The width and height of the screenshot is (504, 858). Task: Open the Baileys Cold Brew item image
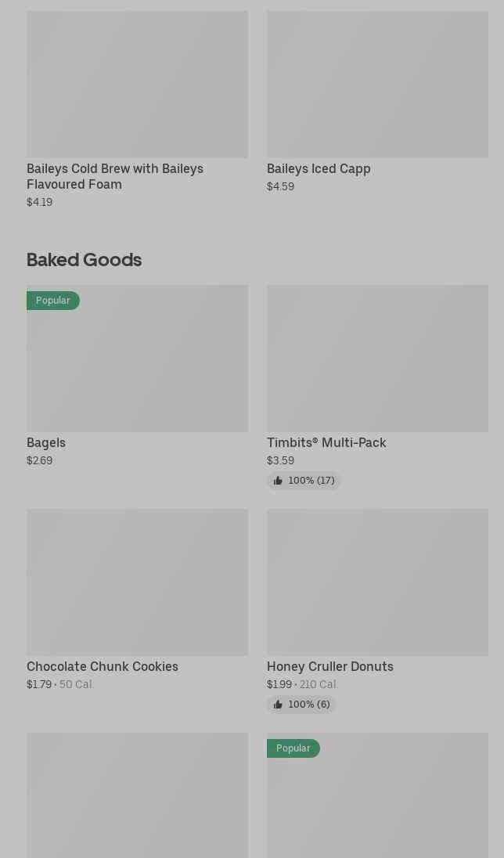pos(137,84)
